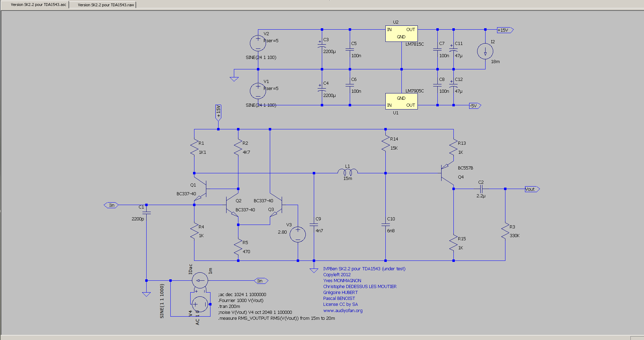
Task: Select the V4 AC voltage source
Action: 200,304
